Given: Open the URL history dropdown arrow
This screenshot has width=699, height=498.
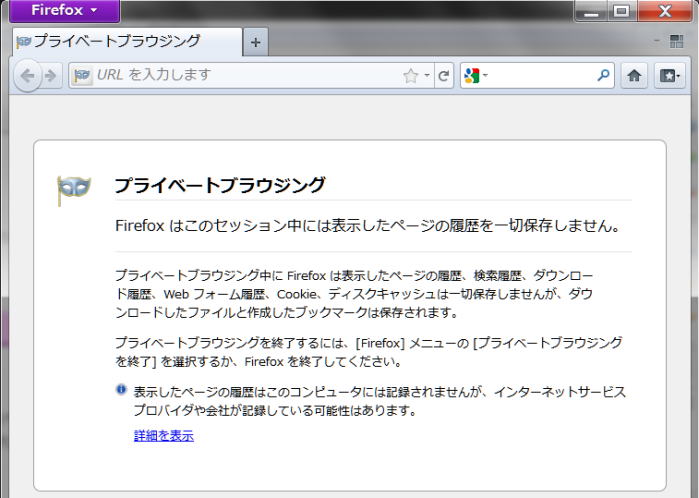Looking at the screenshot, I should tap(427, 75).
